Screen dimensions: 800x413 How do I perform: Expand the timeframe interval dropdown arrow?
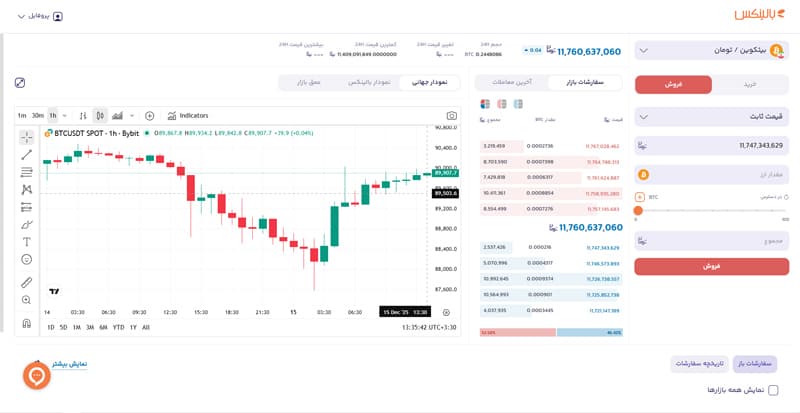tap(64, 116)
